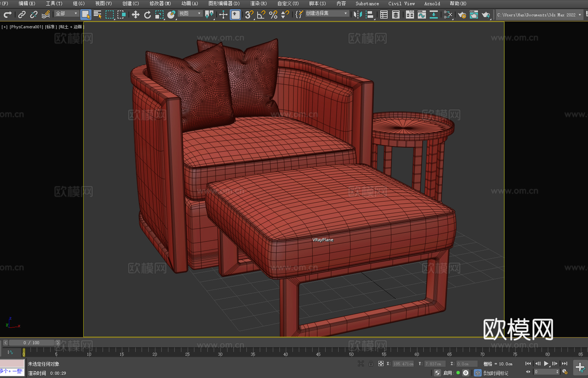
Task: Choose the Rectangular Selection Region tool
Action: point(110,14)
